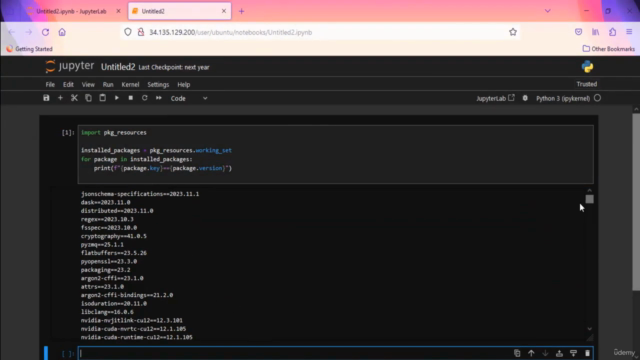Insert a cell below icon
The height and width of the screenshot is (360, 640).
coord(573,353)
